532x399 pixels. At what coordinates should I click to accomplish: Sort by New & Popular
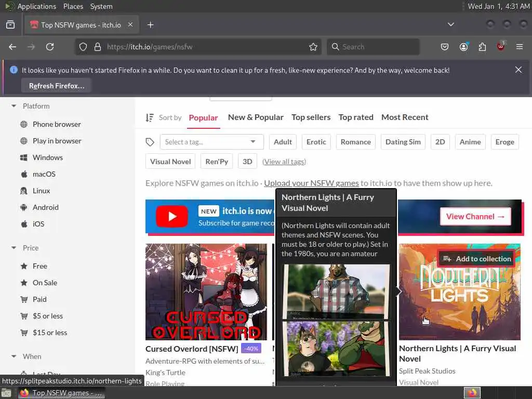(x=256, y=117)
